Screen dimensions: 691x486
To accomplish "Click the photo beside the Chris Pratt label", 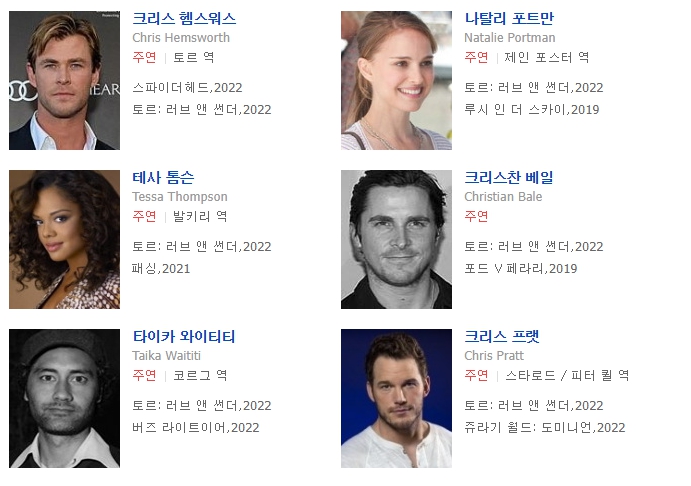I will click(396, 398).
